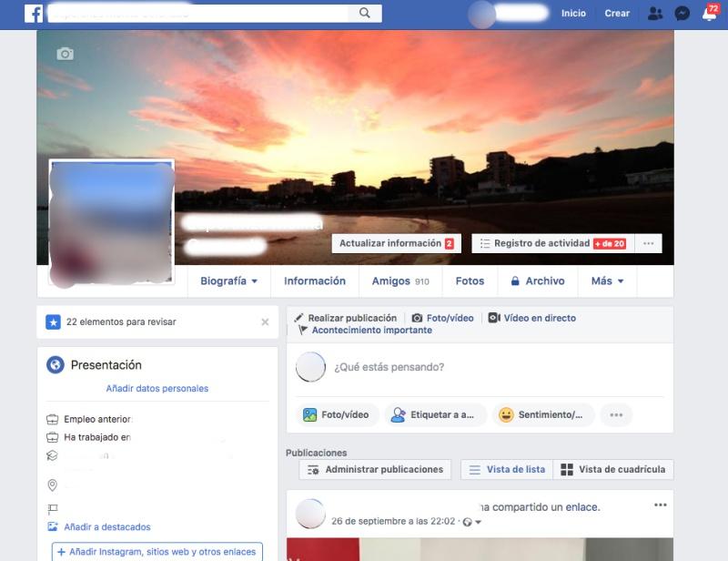Open post audience privacy selector dropdown
This screenshot has width=728, height=561.
pos(473,522)
